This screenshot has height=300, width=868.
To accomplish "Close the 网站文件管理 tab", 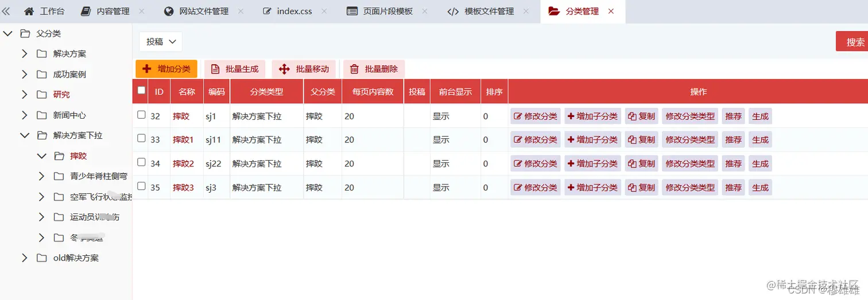I will pyautogui.click(x=241, y=11).
